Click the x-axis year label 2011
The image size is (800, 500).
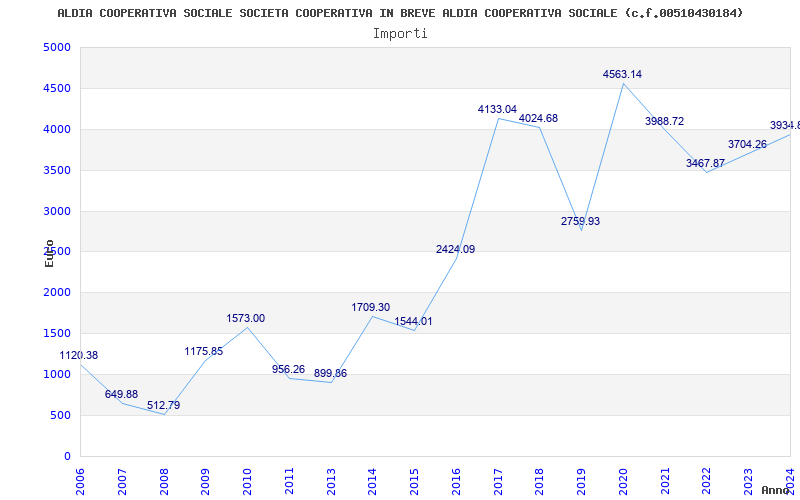coord(289,482)
